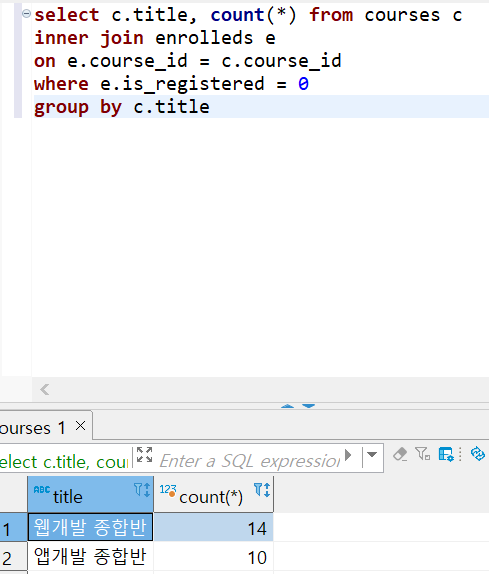Click the panel divider down arrow
Viewport: 489px width, 574px height.
(309, 406)
